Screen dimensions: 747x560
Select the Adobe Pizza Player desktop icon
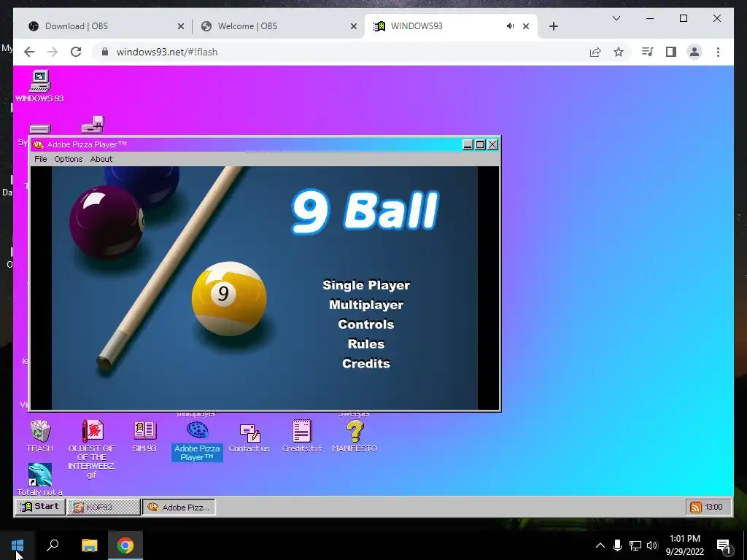[197, 441]
